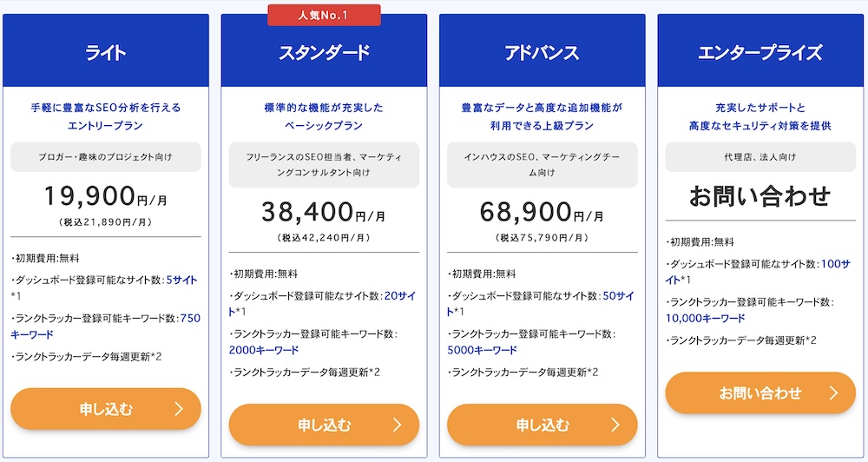Click the 5サイト link text in ライト
The height and width of the screenshot is (462, 868).
[x=181, y=280]
